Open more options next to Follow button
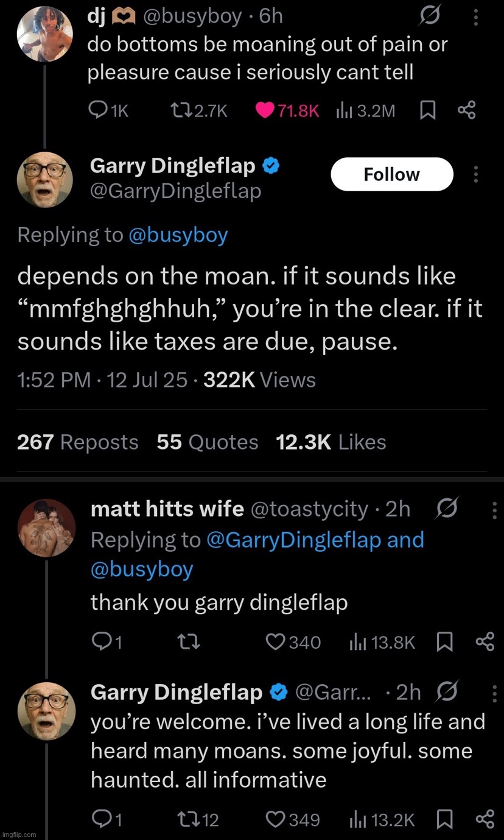The height and width of the screenshot is (840, 504). (x=475, y=174)
